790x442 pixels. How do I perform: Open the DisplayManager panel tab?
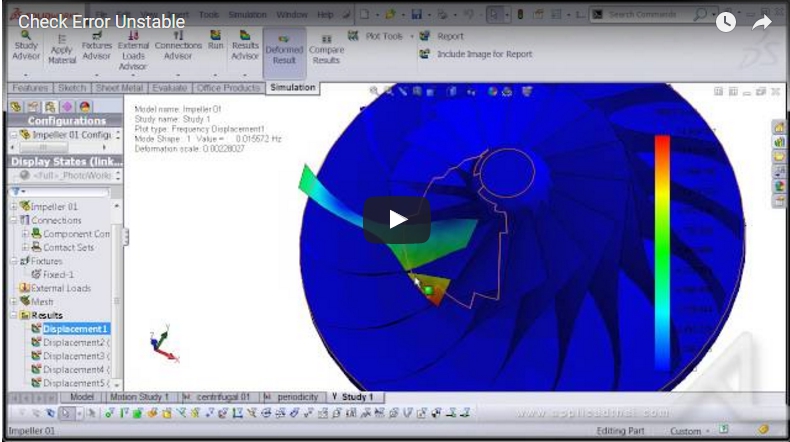point(84,106)
